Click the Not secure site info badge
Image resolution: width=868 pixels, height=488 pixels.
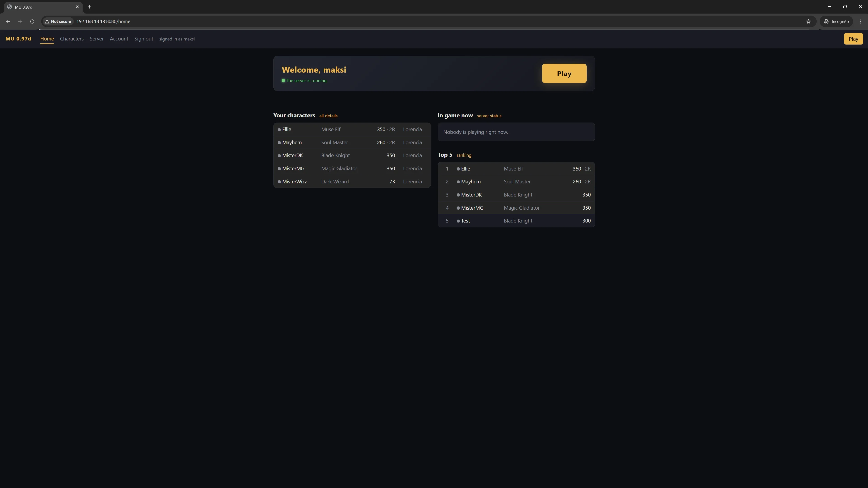click(58, 21)
